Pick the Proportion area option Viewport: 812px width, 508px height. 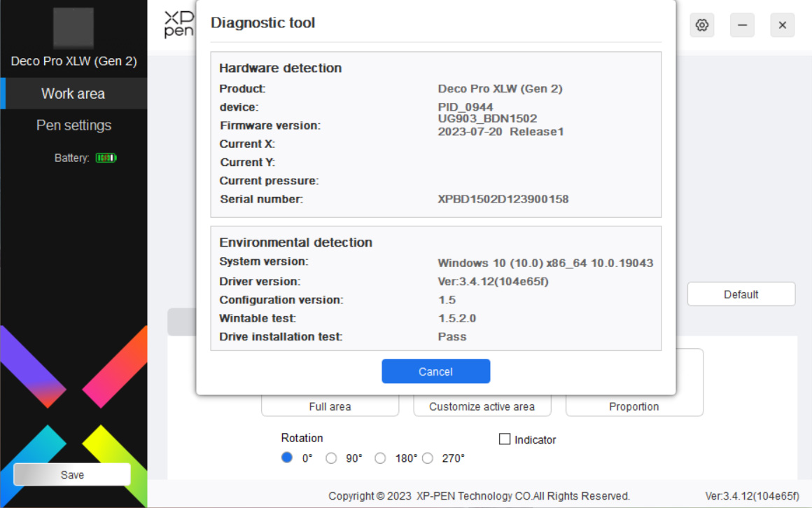633,406
